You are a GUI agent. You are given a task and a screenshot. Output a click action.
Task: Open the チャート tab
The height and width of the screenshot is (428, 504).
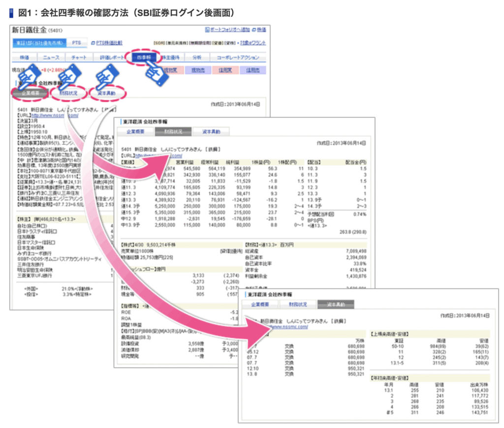(x=79, y=58)
